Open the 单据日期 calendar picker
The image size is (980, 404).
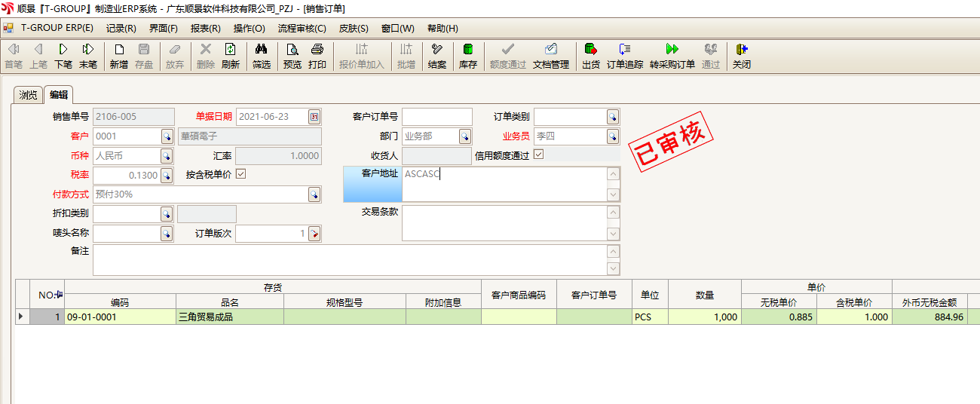click(x=314, y=117)
